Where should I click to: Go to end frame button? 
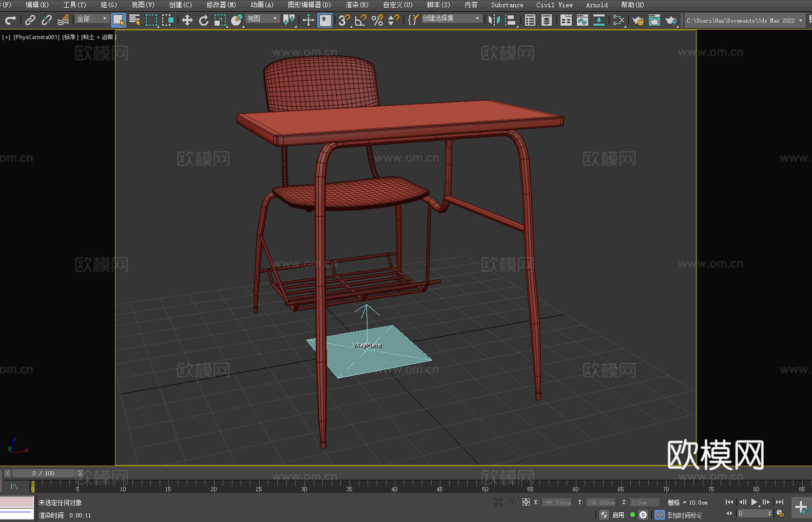(780, 502)
